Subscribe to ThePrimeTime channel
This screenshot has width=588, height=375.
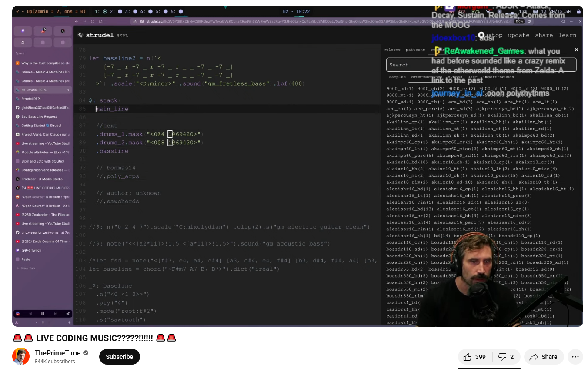pos(120,357)
